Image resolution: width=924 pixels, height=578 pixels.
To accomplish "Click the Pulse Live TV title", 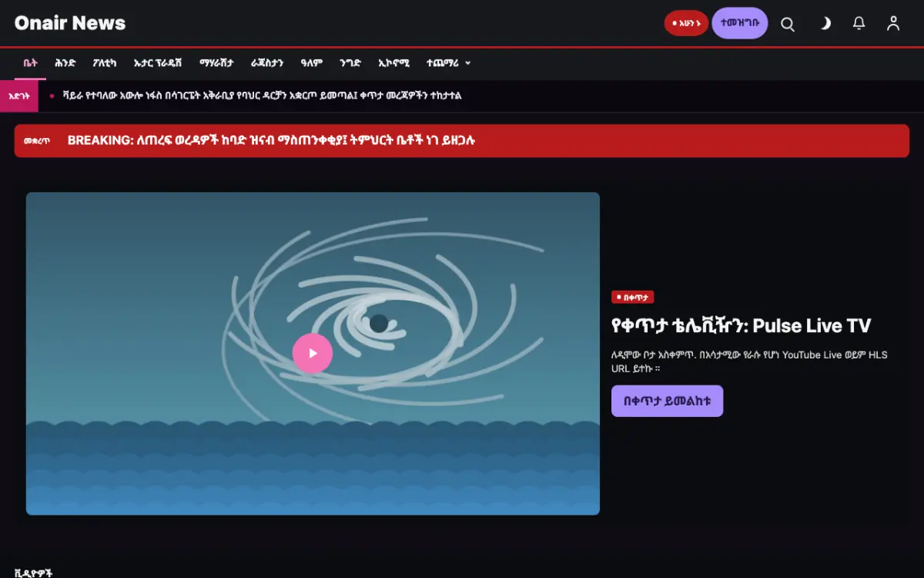I will point(741,325).
